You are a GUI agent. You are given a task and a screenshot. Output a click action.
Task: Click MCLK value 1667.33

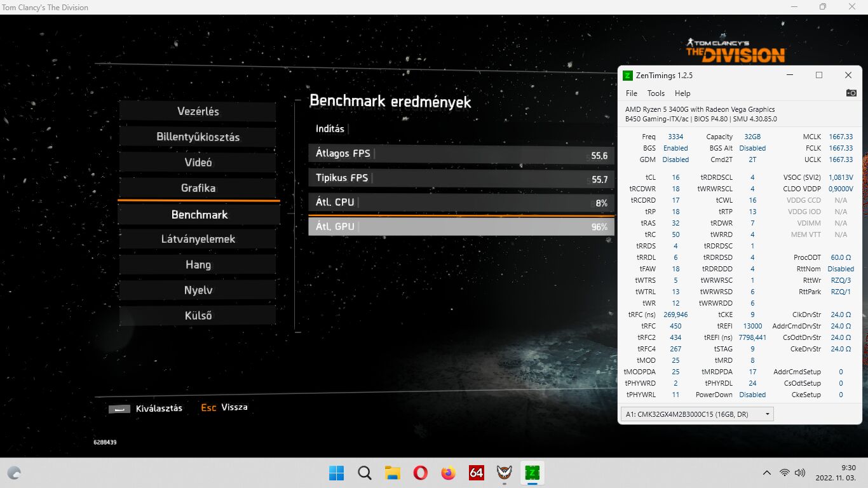(x=841, y=137)
